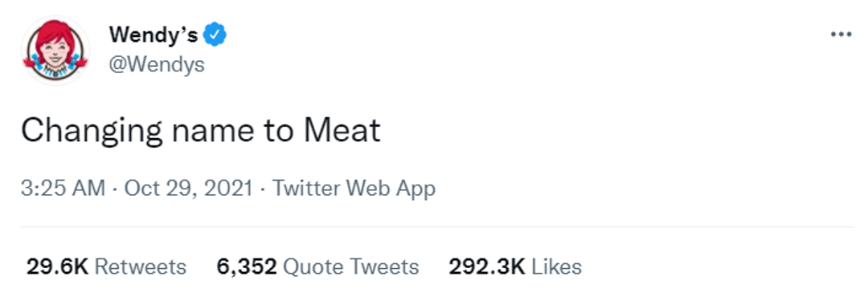
Task: Open the Twitter Web App source link
Action: coord(354,189)
